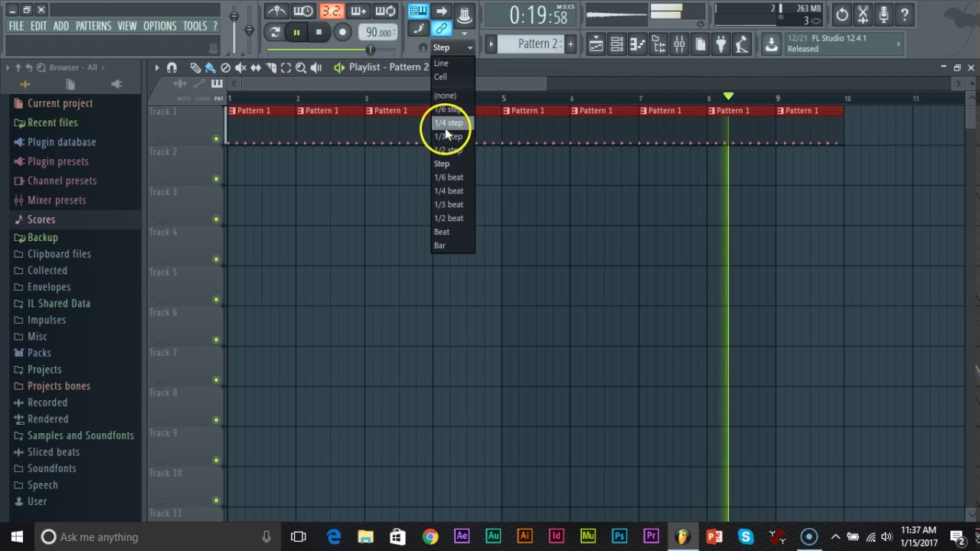The width and height of the screenshot is (980, 551).
Task: Open the Tempo tapper icon
Action: pyautogui.click(x=741, y=45)
